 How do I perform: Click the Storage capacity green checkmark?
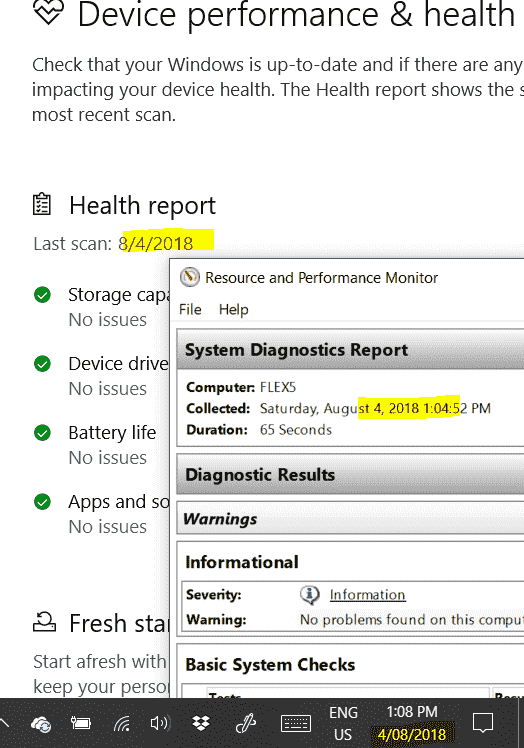[42, 295]
